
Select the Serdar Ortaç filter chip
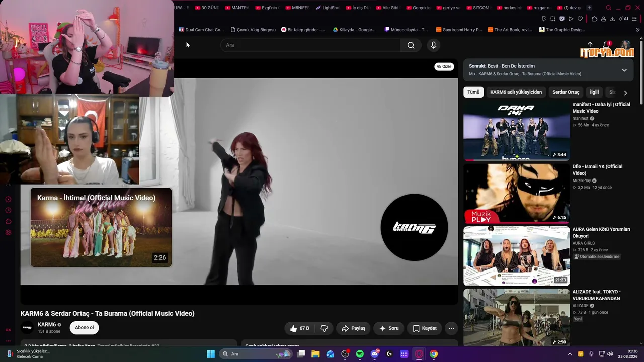(566, 92)
